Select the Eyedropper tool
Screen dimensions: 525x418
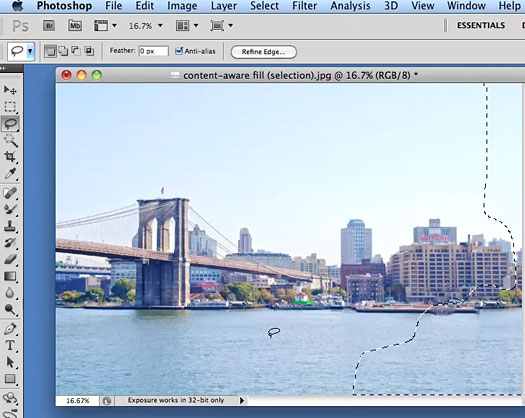(10, 174)
